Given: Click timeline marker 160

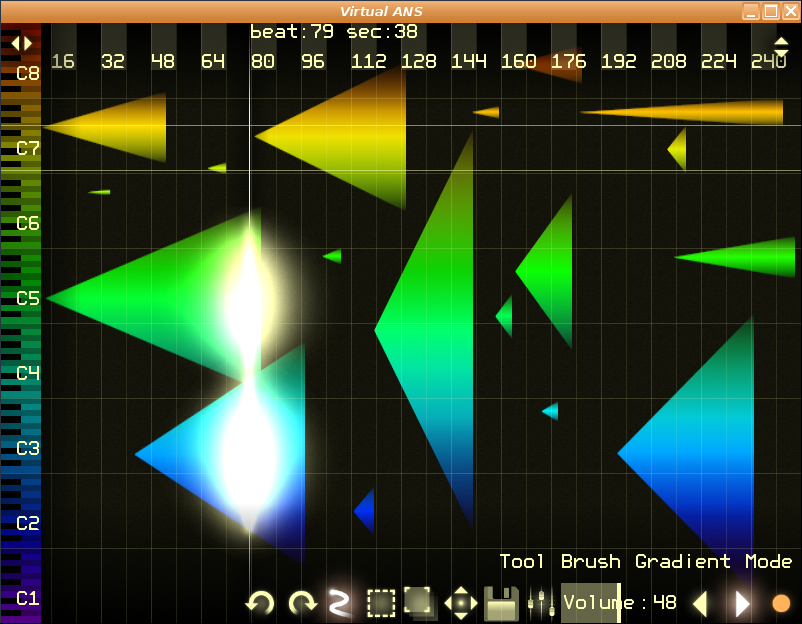Looking at the screenshot, I should coord(518,61).
